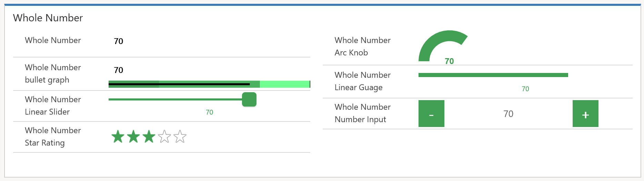Select the third filled star
The width and height of the screenshot is (644, 181).
(149, 137)
